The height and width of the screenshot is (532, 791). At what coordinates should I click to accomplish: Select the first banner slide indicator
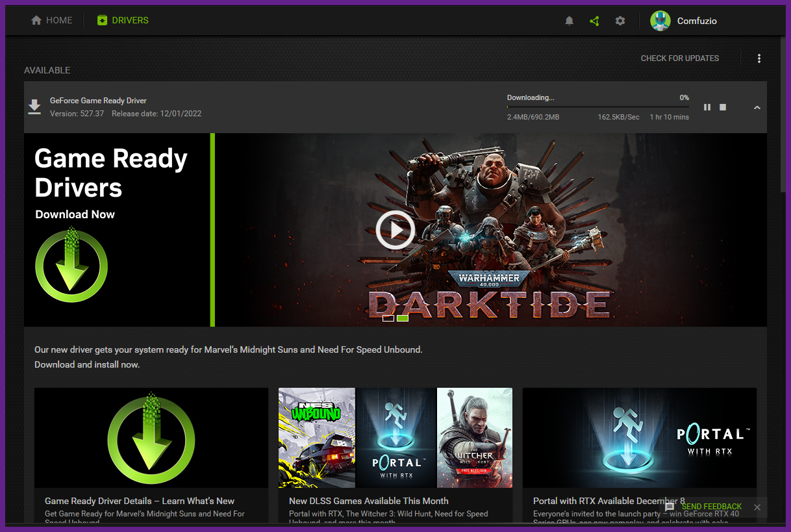click(388, 318)
